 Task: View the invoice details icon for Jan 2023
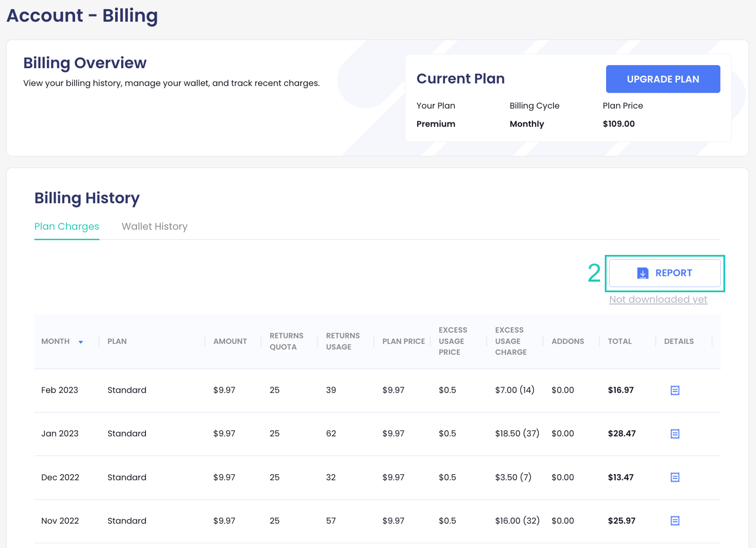(x=675, y=434)
